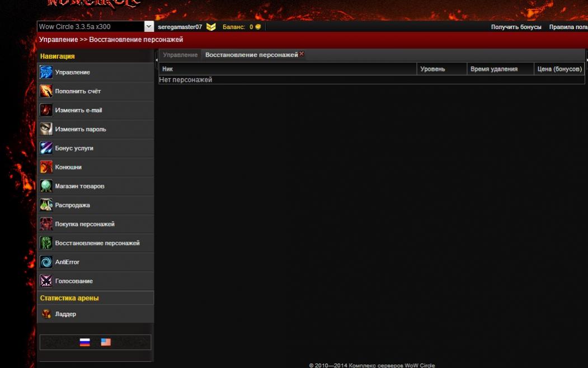
Task: Open the Получить бонусы link
Action: [x=516, y=27]
